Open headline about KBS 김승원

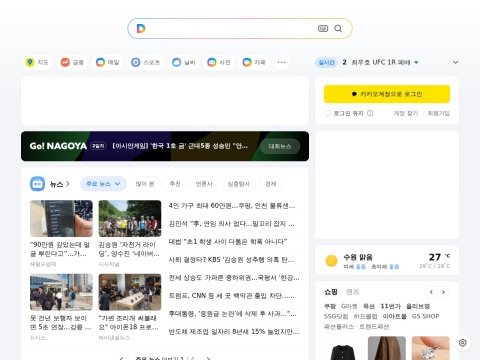coord(231,260)
